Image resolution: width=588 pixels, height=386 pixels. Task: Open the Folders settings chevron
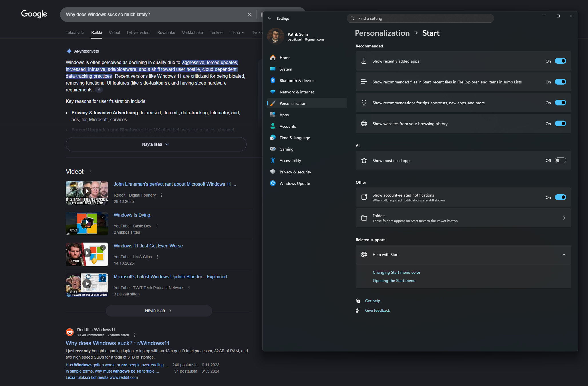[564, 218]
